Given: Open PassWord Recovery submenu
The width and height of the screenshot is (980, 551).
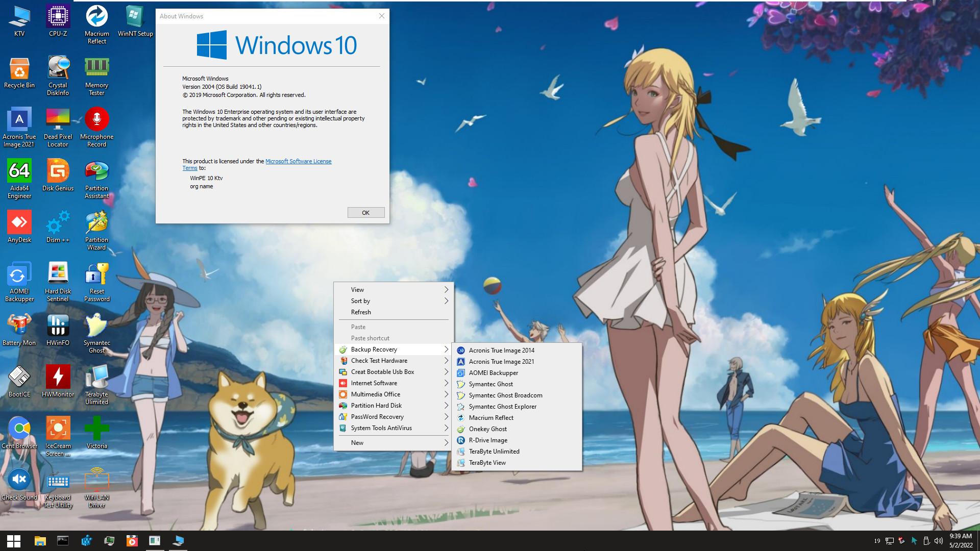Looking at the screenshot, I should pyautogui.click(x=394, y=417).
